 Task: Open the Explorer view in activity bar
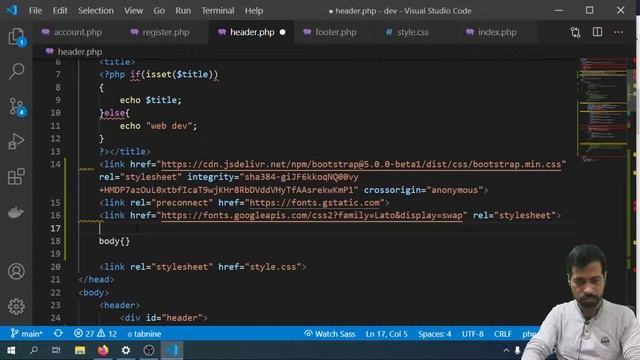(16, 37)
